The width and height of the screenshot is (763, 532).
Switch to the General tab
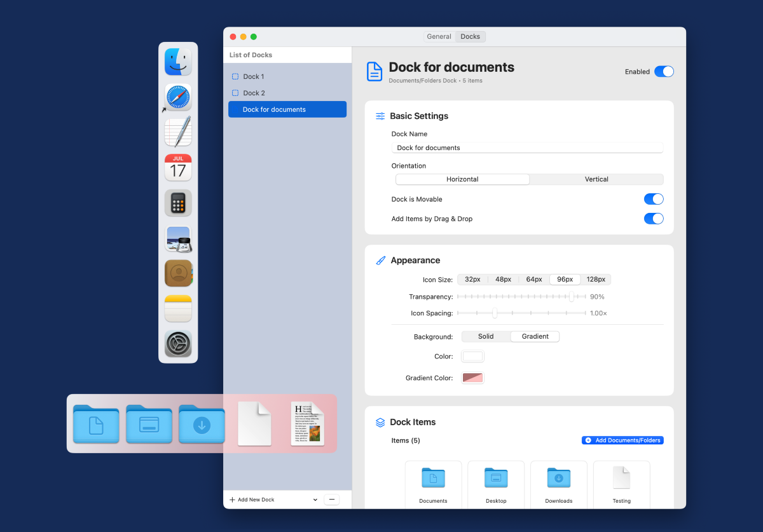[x=439, y=37]
